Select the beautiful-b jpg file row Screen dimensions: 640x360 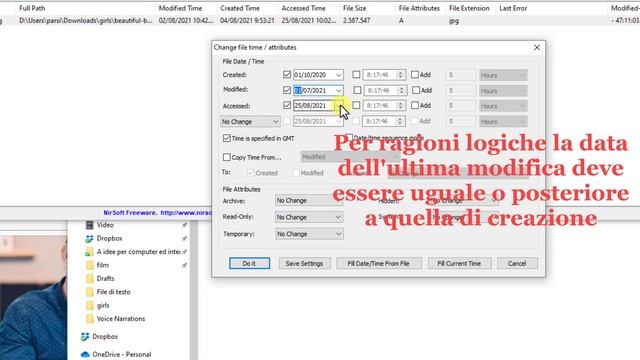tap(320, 20)
